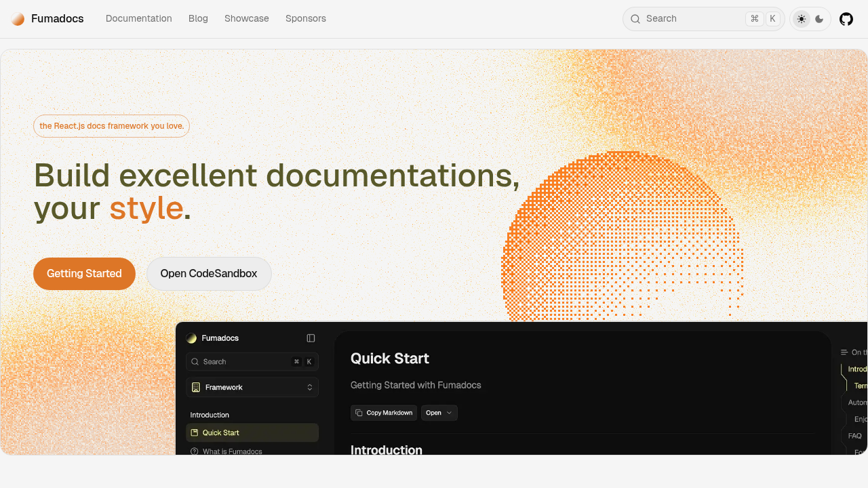
Task: Visit the Sponsors page
Action: pos(306,19)
